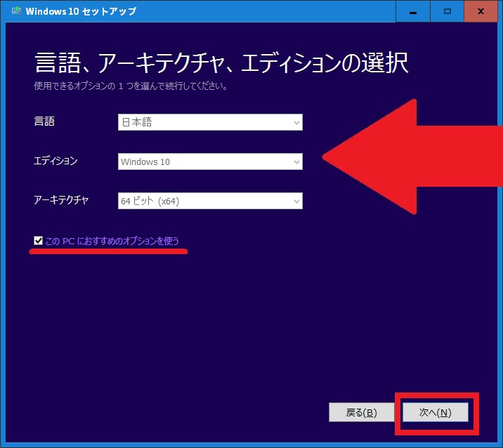The image size is (503, 448).
Task: Close the Windows 10 setup window
Action: tap(481, 11)
